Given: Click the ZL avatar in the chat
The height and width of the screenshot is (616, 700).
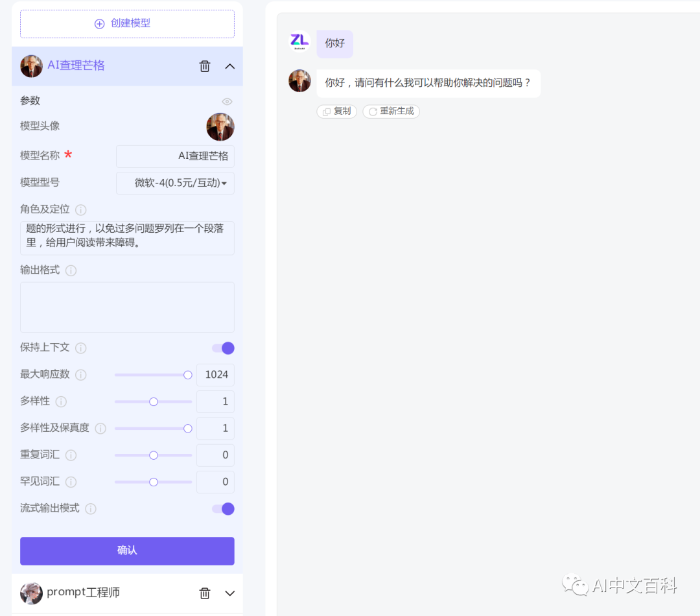Looking at the screenshot, I should 299,42.
